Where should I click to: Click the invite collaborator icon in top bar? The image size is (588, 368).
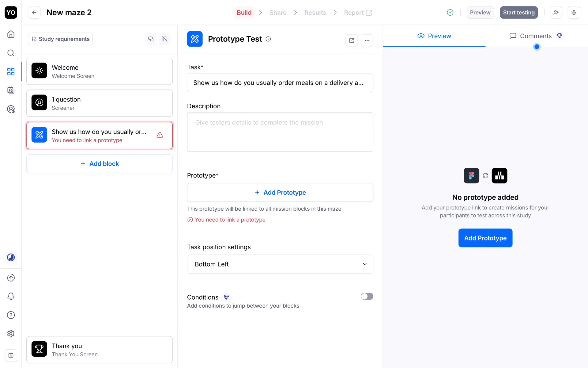(556, 13)
